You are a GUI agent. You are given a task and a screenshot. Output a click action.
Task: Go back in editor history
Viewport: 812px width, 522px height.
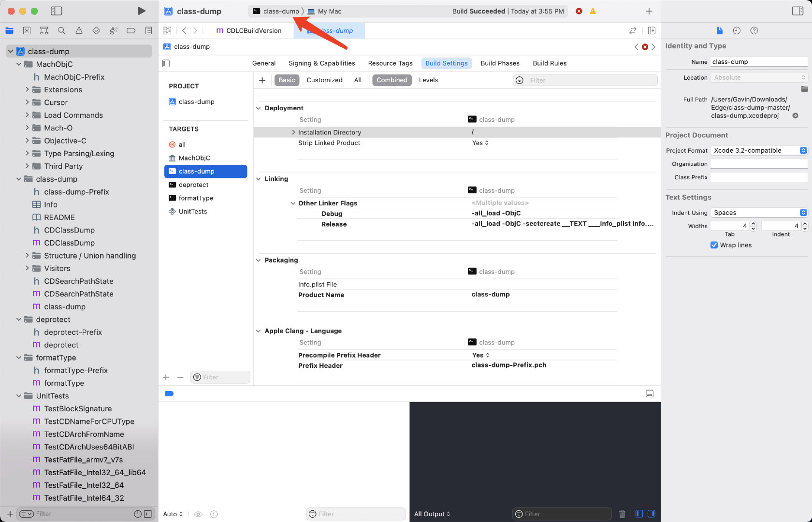pyautogui.click(x=184, y=30)
